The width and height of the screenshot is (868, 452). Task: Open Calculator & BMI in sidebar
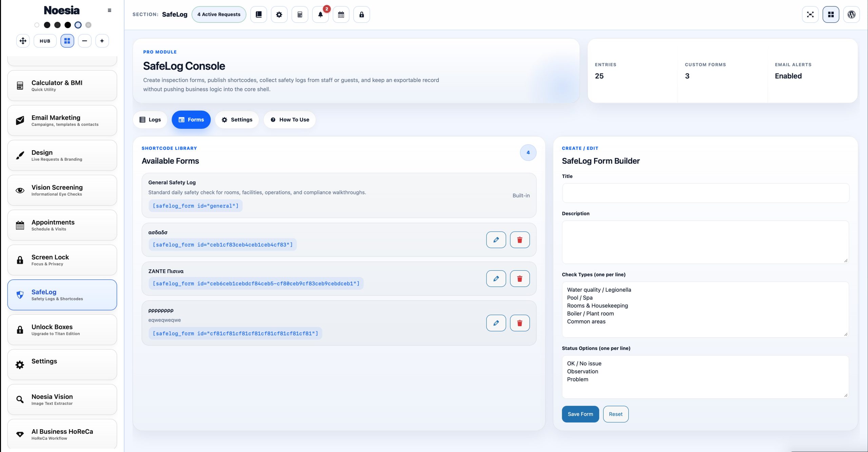62,86
